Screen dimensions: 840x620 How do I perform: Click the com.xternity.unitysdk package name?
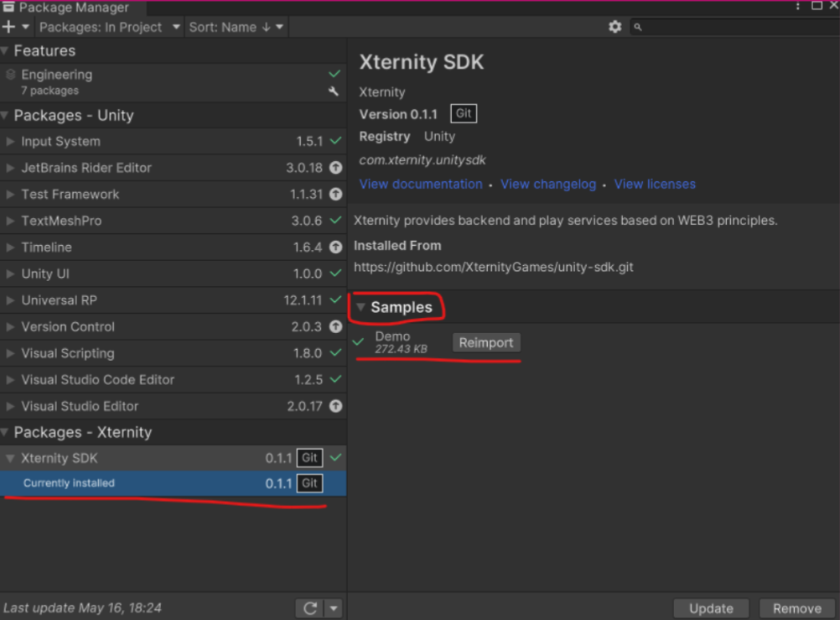point(423,160)
